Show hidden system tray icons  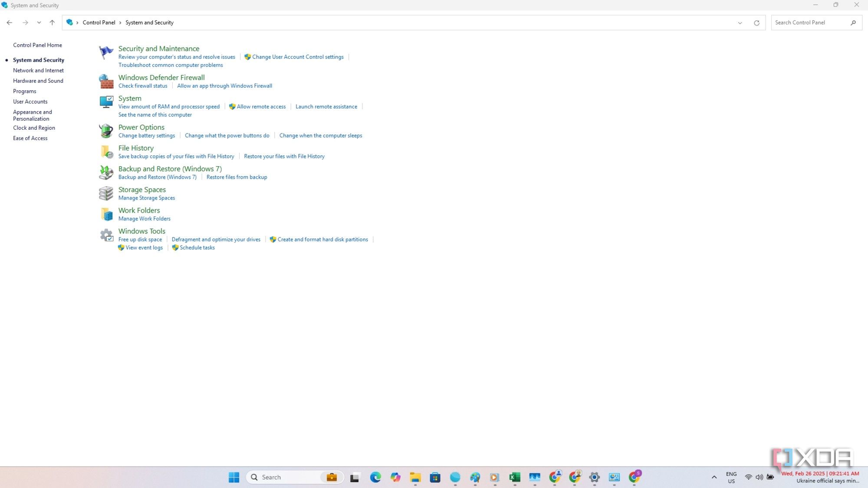(714, 477)
